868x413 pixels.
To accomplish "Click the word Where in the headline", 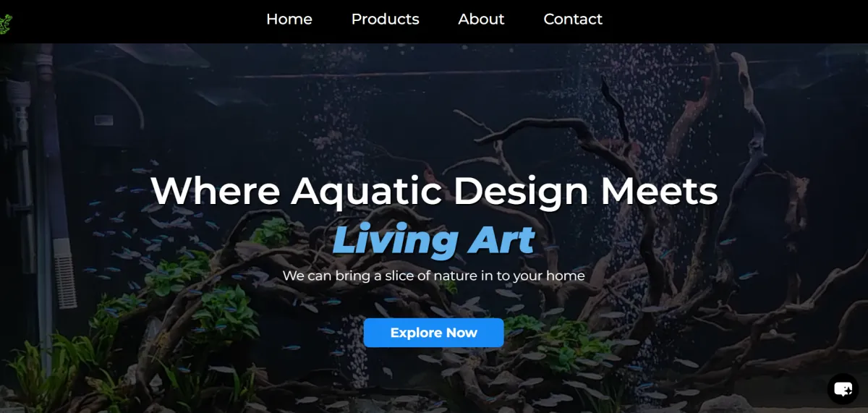I will tap(216, 191).
